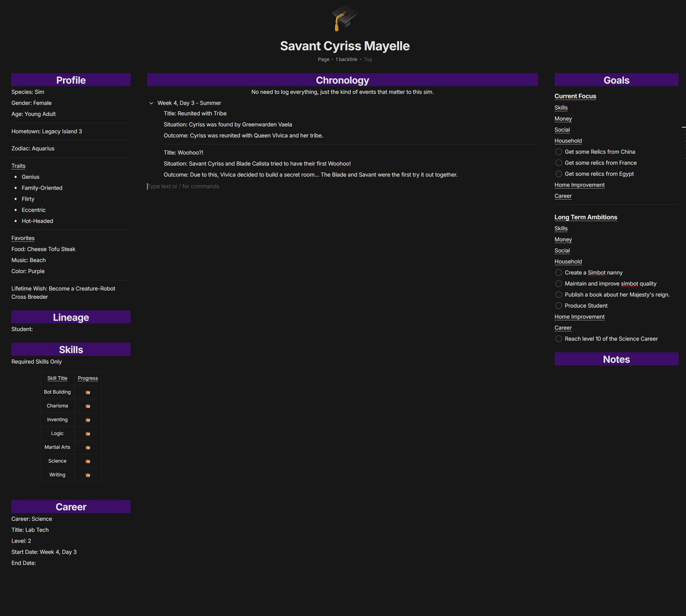Click the Martial Arts skill cell
Image resolution: width=686 pixels, height=616 pixels.
coord(57,447)
